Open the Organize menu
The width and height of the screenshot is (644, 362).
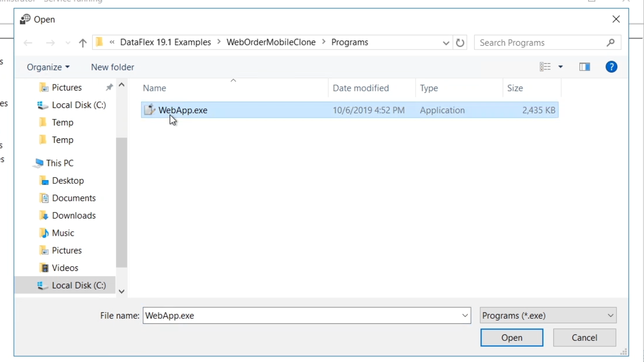pos(48,67)
